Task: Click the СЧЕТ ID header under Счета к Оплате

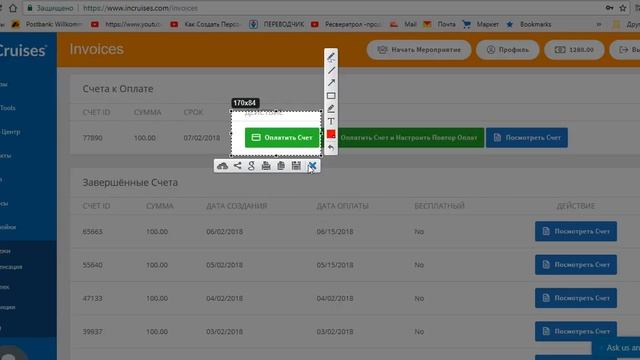Action: [x=97, y=112]
